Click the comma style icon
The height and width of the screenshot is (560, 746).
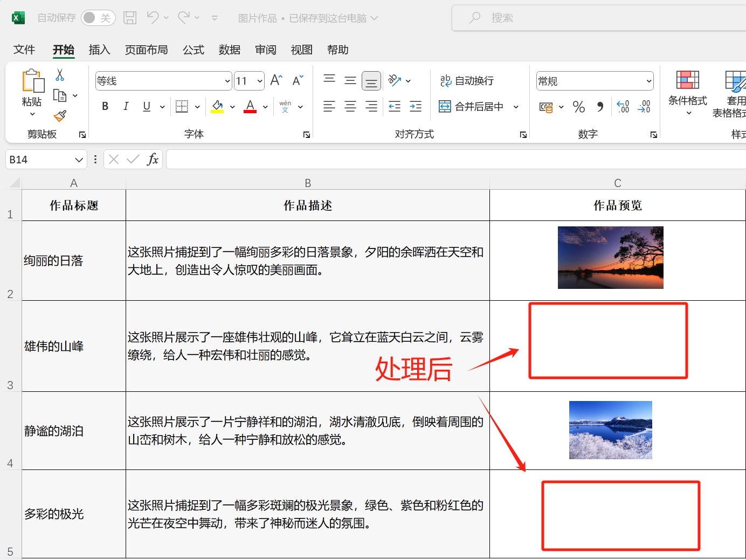(x=600, y=107)
